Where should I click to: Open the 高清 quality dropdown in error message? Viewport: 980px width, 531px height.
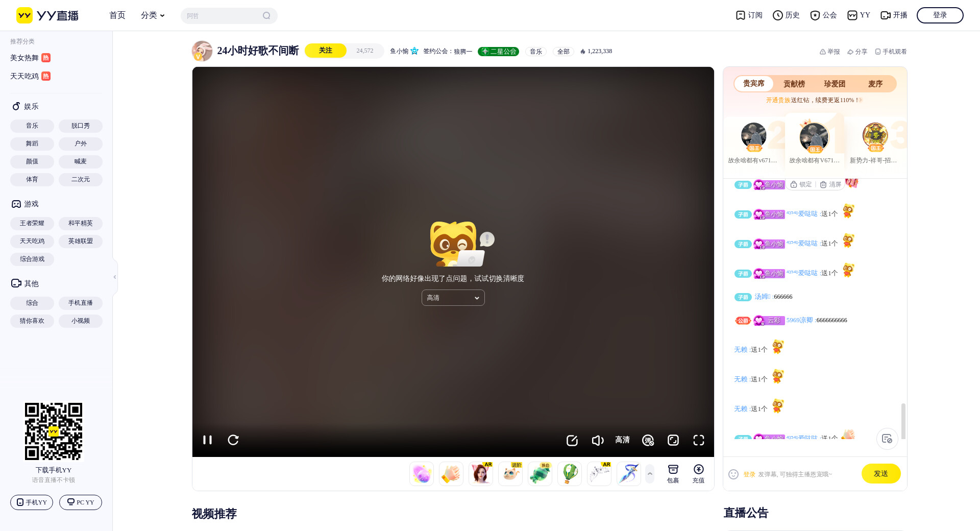[x=453, y=298]
